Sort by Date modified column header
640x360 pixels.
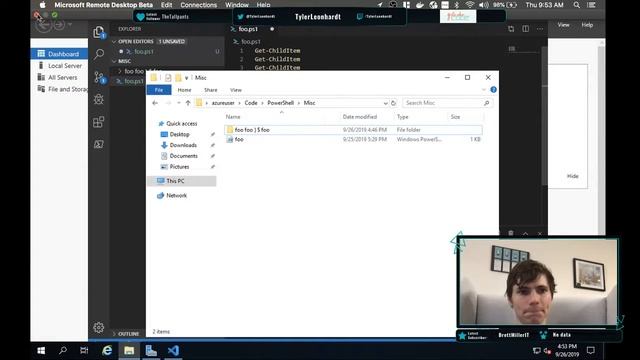coord(360,117)
